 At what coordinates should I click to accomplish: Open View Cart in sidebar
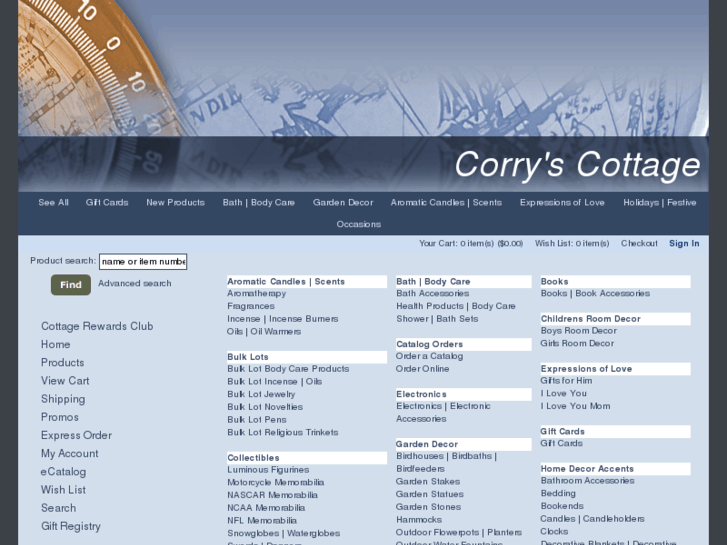(65, 381)
